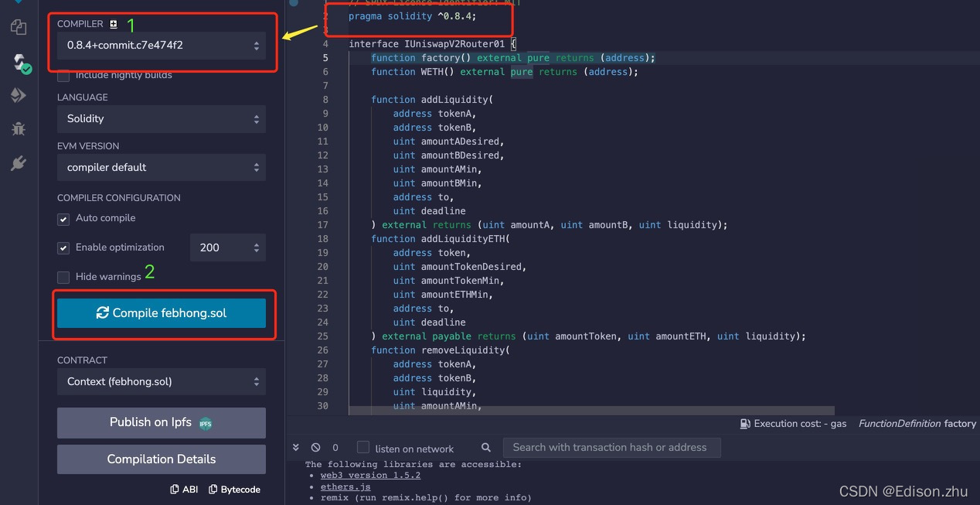Open the Solidity compiler sidebar icon

click(x=21, y=63)
